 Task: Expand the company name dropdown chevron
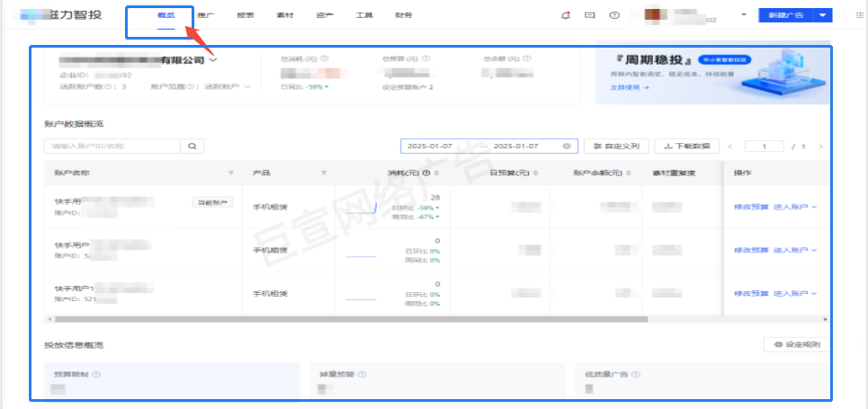click(213, 59)
